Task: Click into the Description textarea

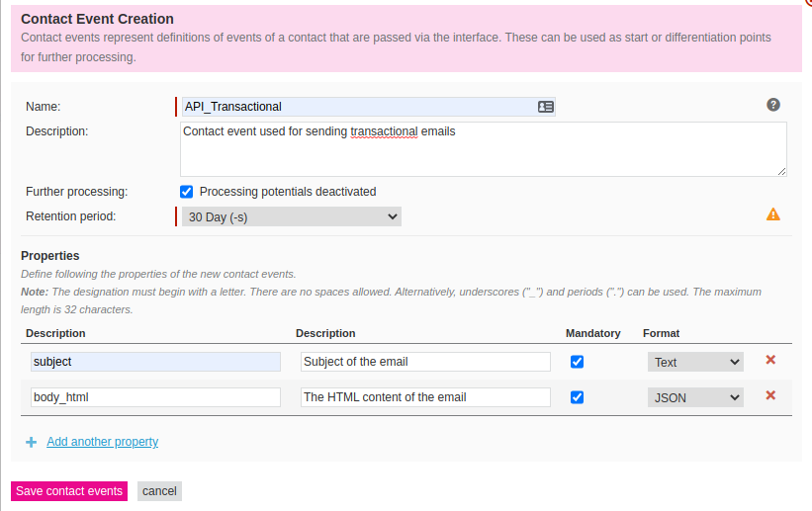Action: click(484, 149)
